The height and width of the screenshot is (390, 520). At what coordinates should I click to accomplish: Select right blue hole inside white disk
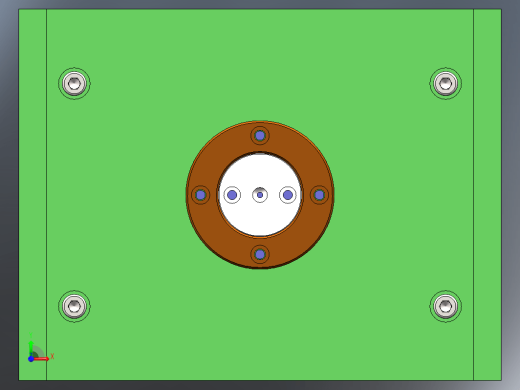[288, 195]
